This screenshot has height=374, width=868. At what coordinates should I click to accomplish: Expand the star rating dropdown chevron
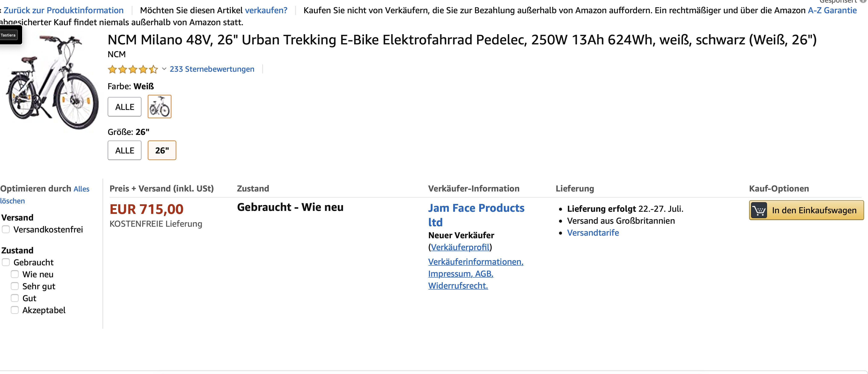164,69
